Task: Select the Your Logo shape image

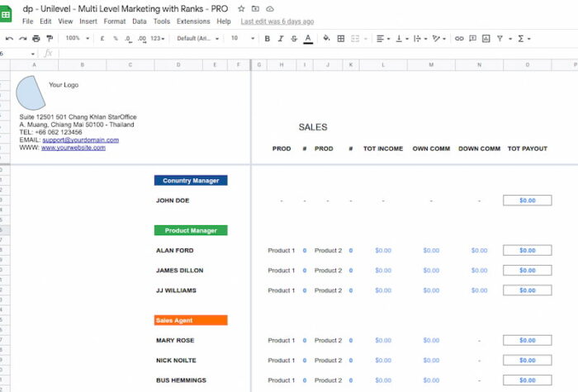Action: point(31,92)
